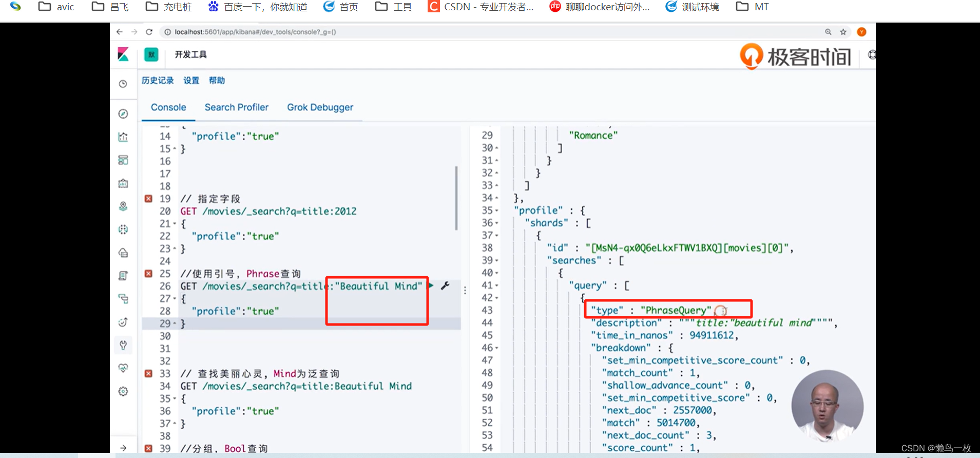Open 工具 bookmark folder
Viewport: 980px width, 458px height.
pyautogui.click(x=394, y=7)
